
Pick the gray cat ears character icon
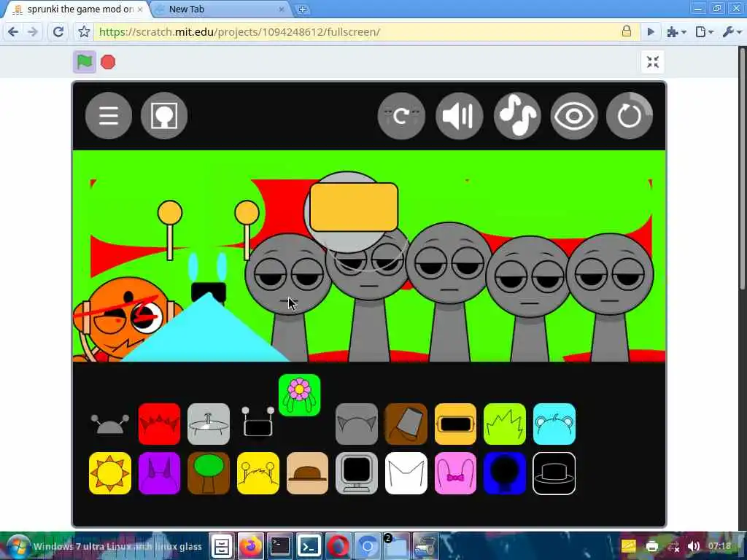click(x=357, y=424)
